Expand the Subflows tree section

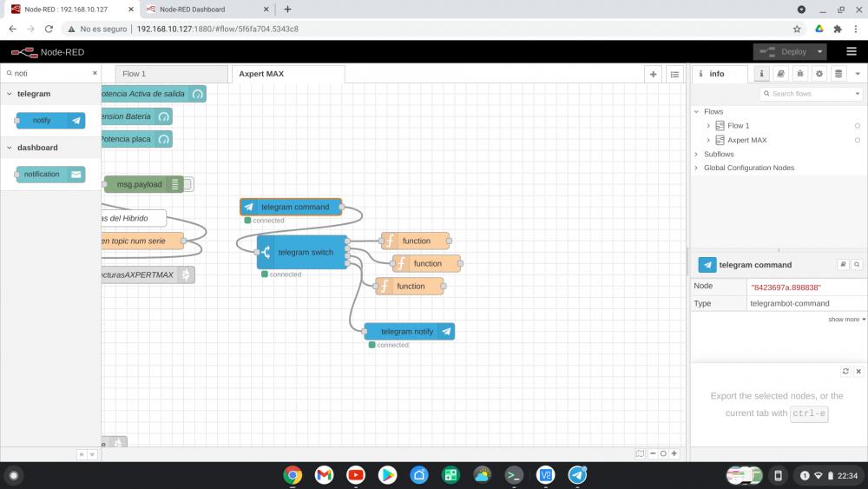[696, 154]
